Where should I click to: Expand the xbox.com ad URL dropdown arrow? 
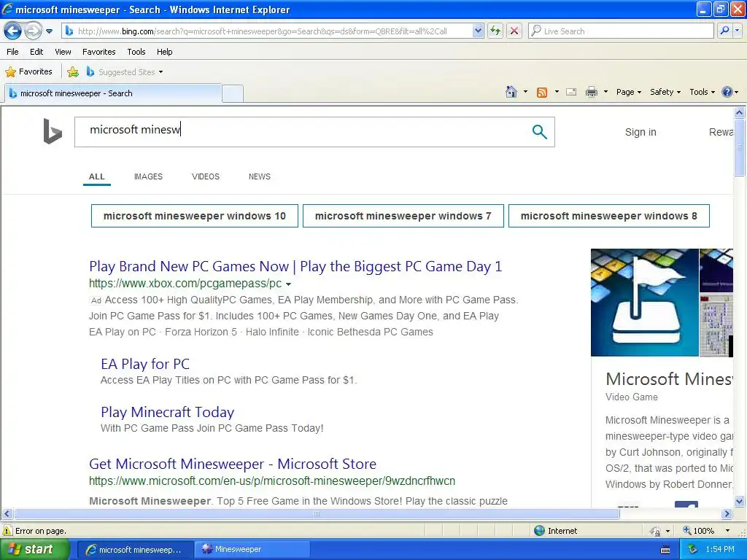click(x=288, y=284)
